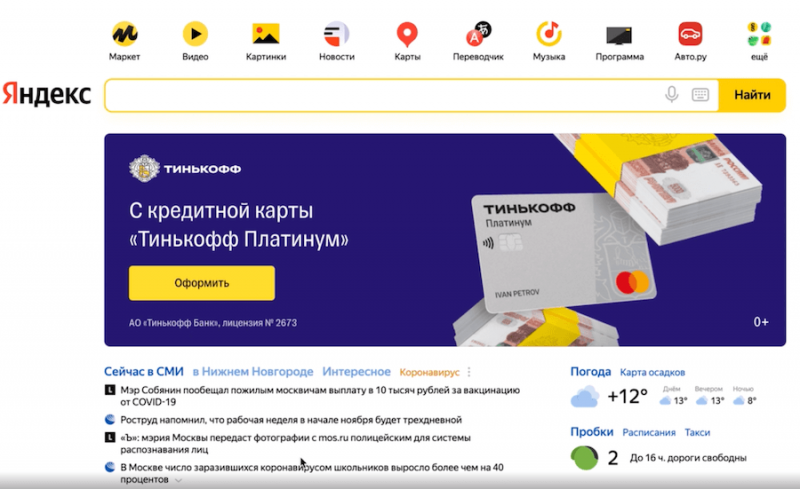Start voice search with microphone icon
This screenshot has width=800, height=489.
672,94
